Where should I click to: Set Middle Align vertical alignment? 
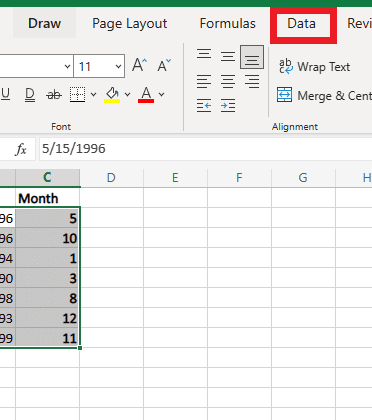coord(228,56)
